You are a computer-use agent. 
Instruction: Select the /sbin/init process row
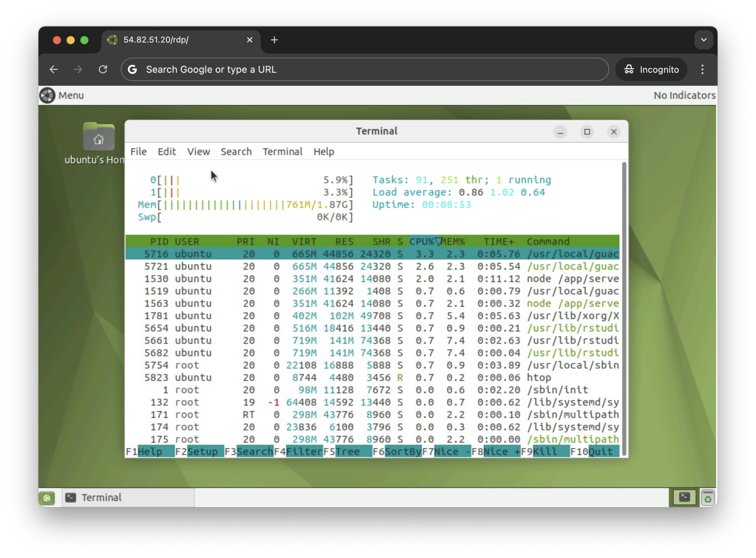tap(373, 390)
